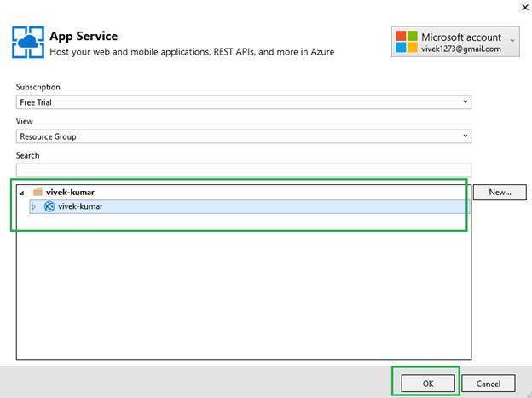The width and height of the screenshot is (532, 398).
Task: Click the web app globe icon in tree
Action: tap(49, 206)
